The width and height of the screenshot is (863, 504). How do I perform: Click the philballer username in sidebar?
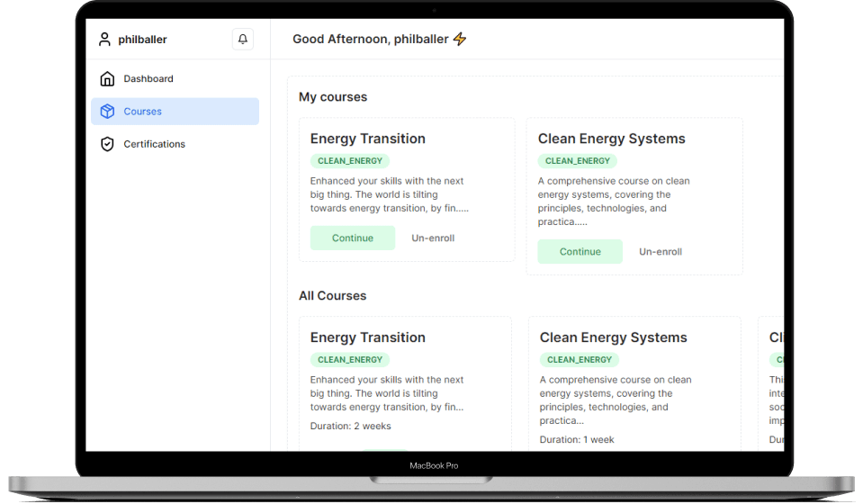tap(142, 40)
